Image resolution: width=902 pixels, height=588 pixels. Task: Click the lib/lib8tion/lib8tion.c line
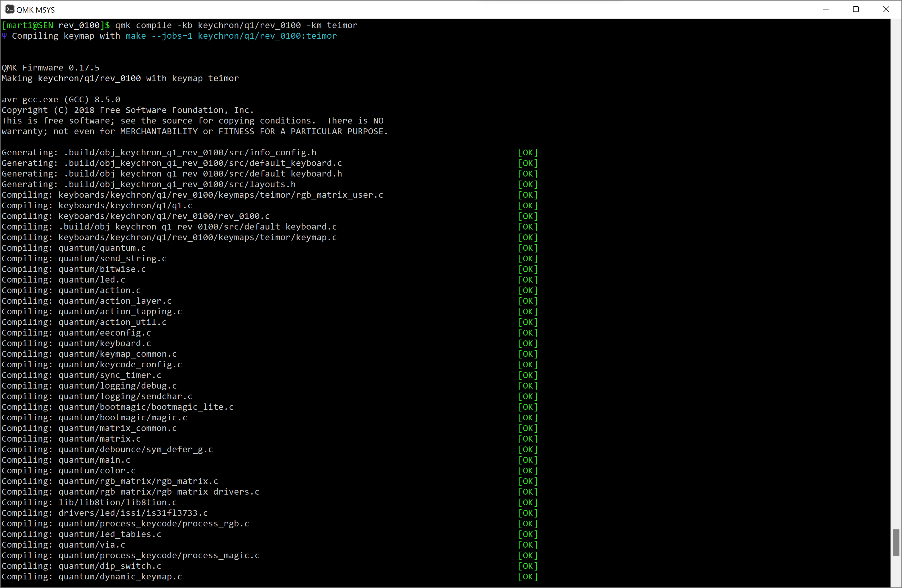(89, 503)
